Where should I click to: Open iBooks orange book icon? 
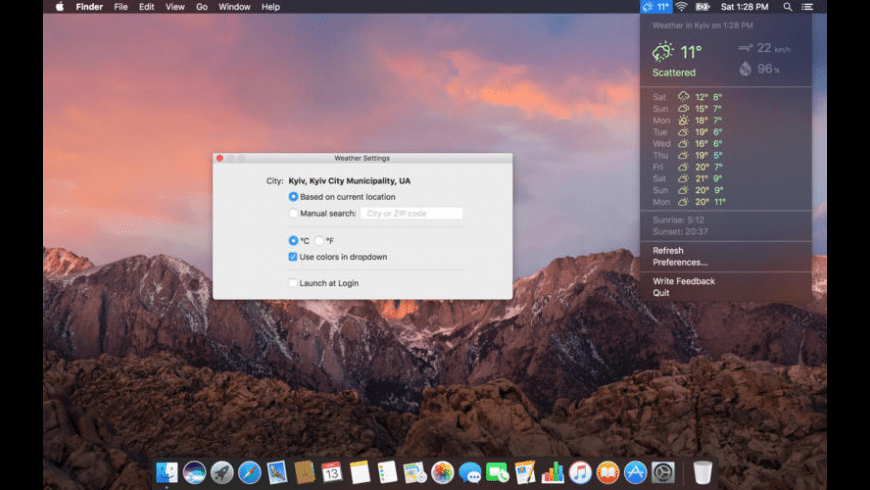coord(608,473)
